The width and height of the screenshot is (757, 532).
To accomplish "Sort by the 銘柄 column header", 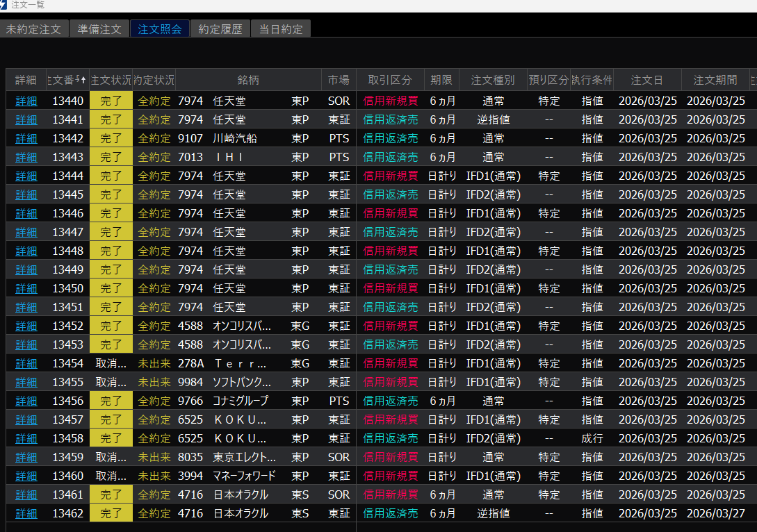I will tap(247, 80).
